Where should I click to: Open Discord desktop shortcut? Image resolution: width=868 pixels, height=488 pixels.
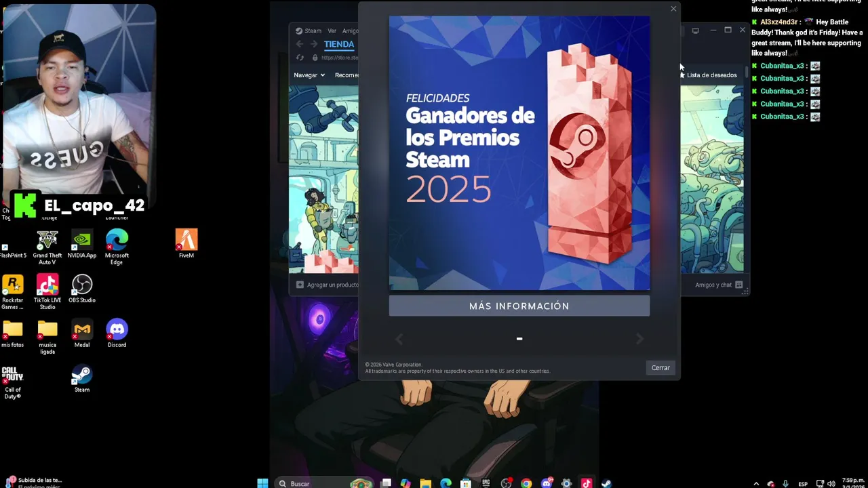click(117, 333)
